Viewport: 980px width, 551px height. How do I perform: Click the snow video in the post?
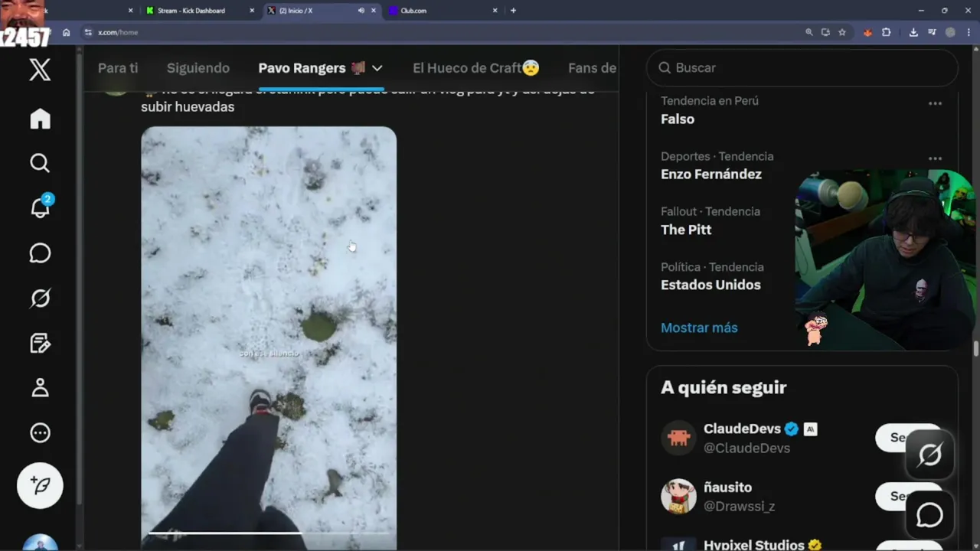[269, 337]
